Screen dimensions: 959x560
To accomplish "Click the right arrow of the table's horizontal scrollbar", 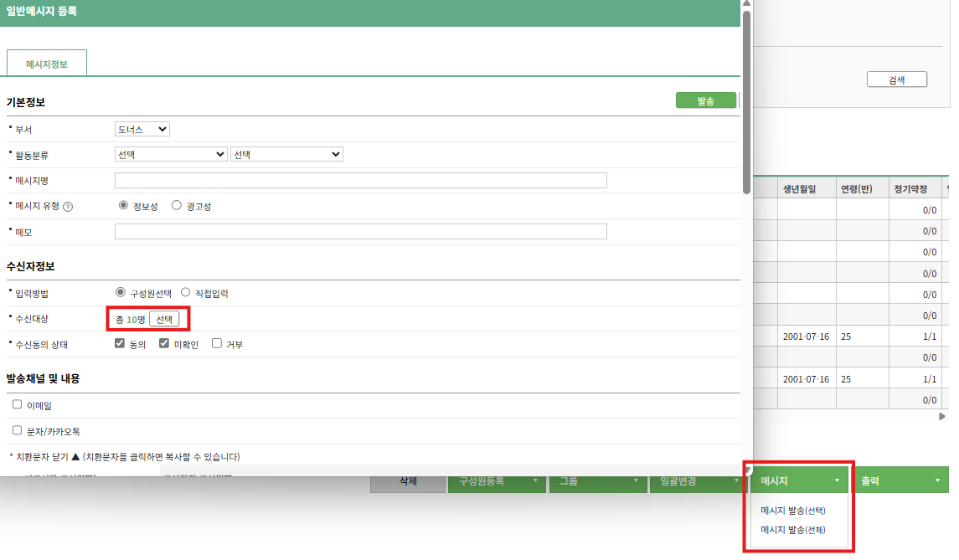I will click(942, 416).
